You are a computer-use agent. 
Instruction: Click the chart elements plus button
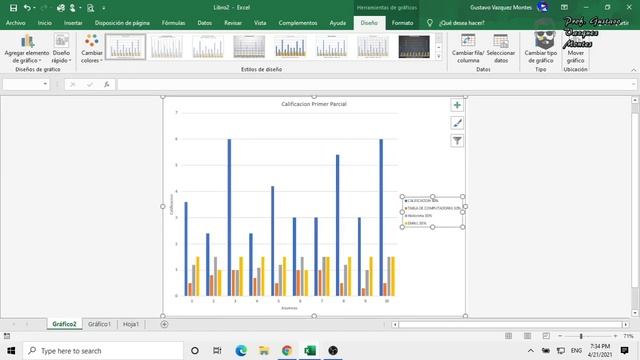457,105
